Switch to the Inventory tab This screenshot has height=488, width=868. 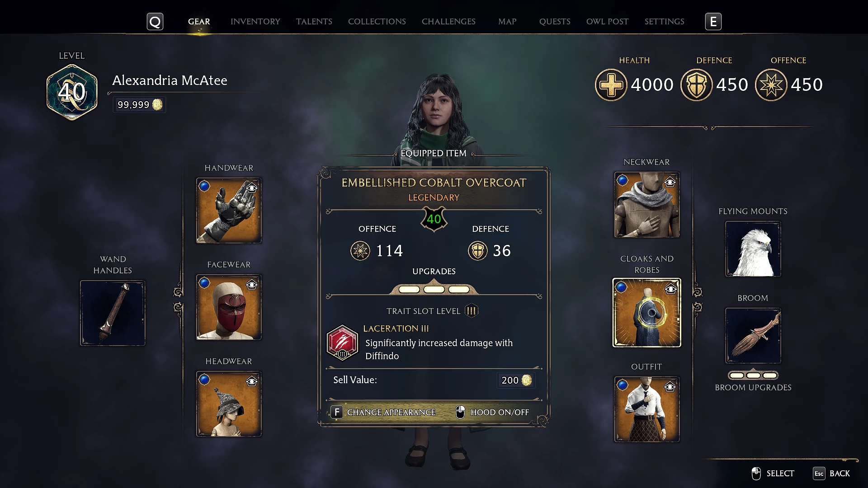tap(255, 22)
